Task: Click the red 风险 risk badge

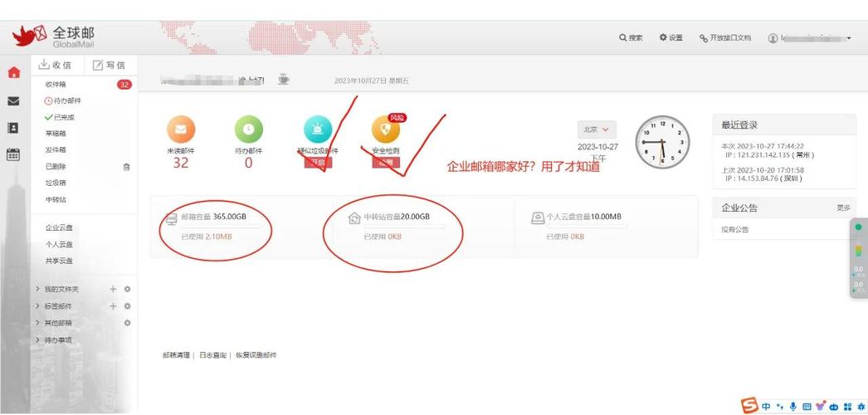Action: [x=397, y=117]
